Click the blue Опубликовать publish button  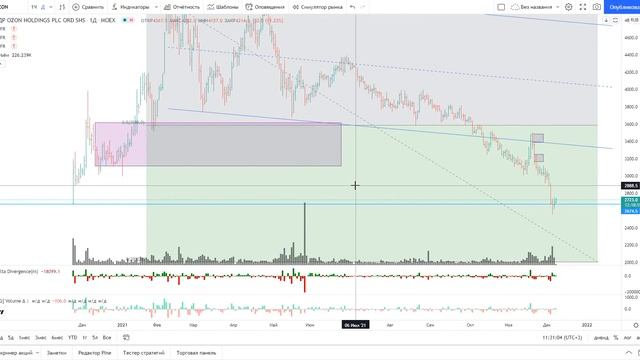622,7
